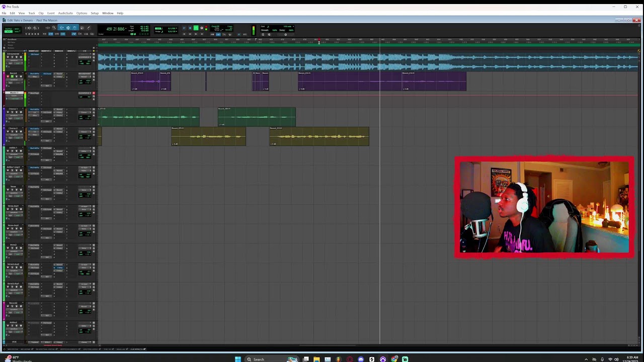Select the Zoomer tool in the toolbar
The height and width of the screenshot is (362, 644).
pos(54,28)
